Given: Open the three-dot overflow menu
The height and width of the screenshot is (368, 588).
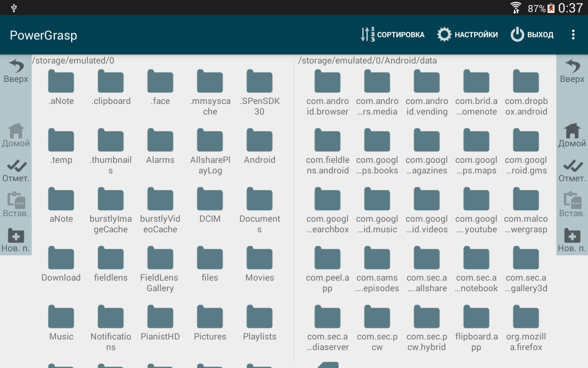Looking at the screenshot, I should point(573,35).
